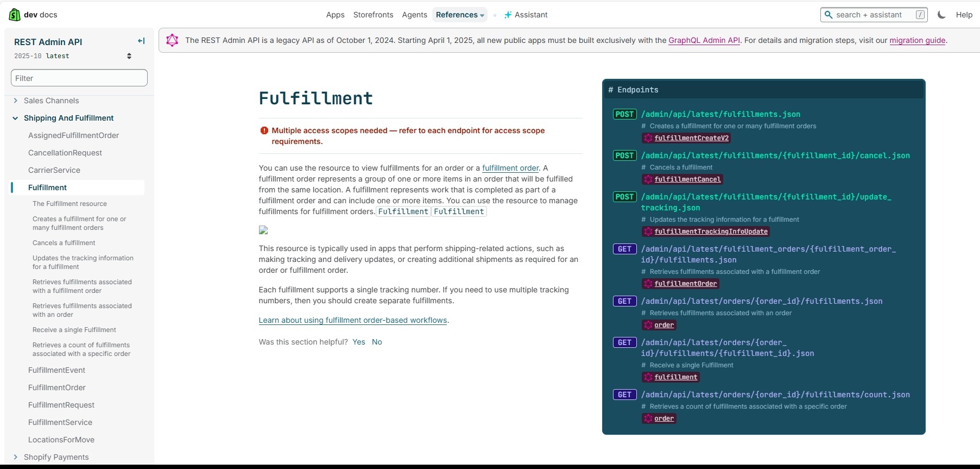Go to The Fulfillment resource section
Viewport: 980px width, 469px height.
[69, 204]
